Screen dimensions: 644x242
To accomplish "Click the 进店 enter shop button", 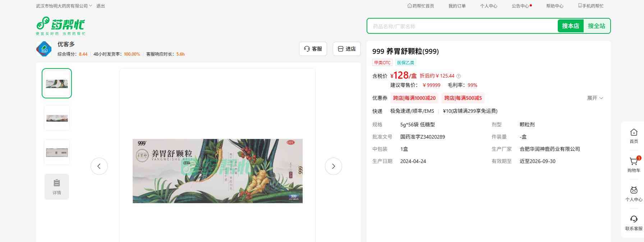I will click(347, 49).
